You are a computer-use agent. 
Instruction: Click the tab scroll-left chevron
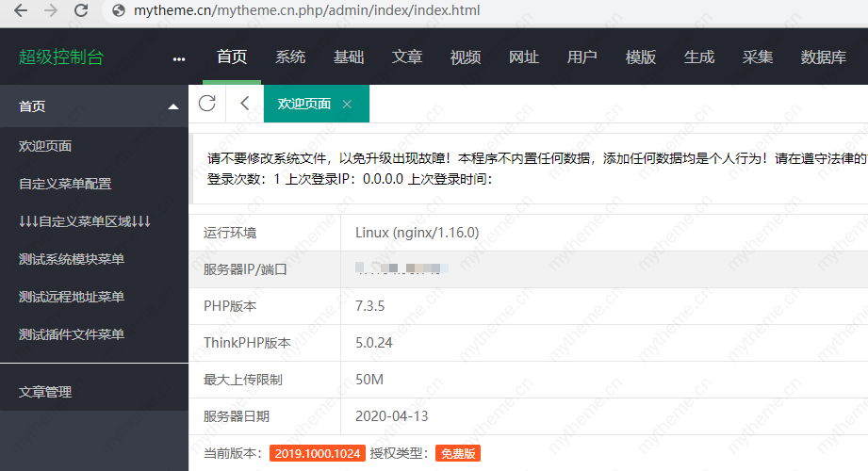click(x=245, y=104)
